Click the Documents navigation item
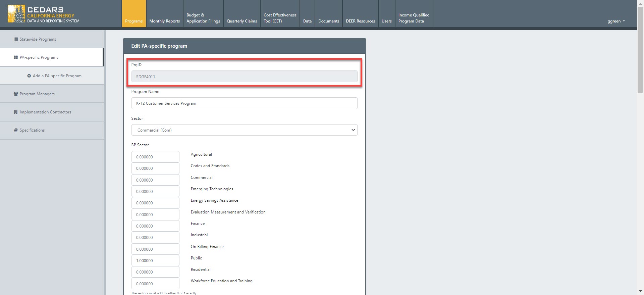The height and width of the screenshot is (295, 644). (x=328, y=21)
